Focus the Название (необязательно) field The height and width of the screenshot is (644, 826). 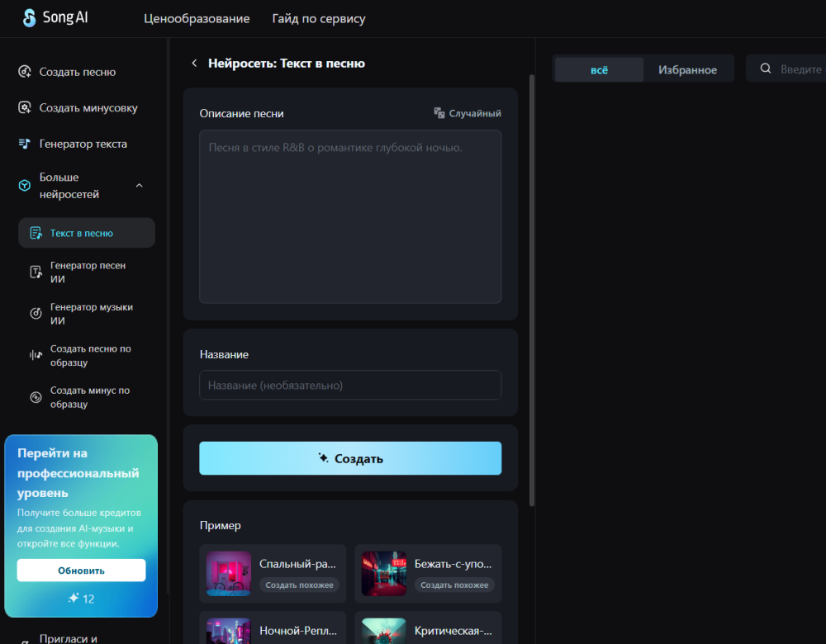point(350,385)
